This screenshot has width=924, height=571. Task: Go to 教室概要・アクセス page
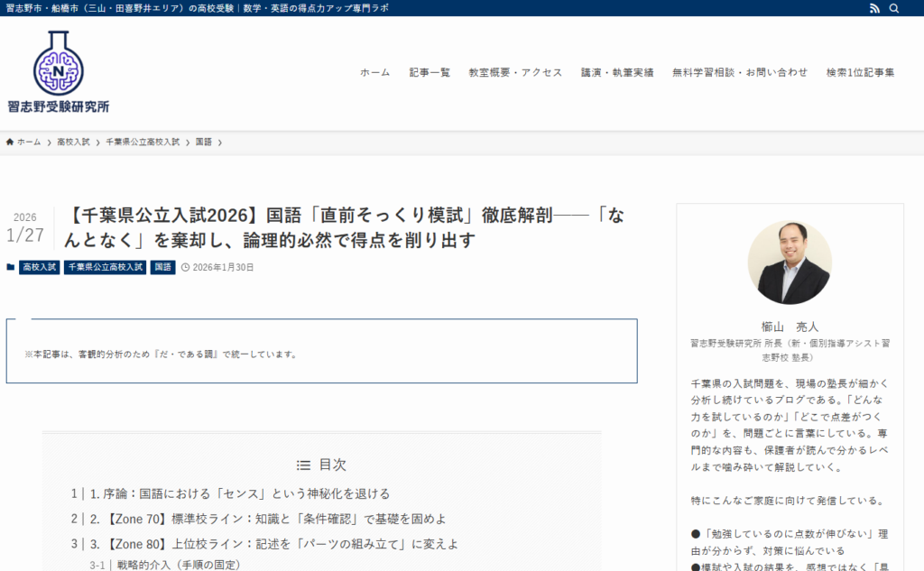[x=515, y=73]
